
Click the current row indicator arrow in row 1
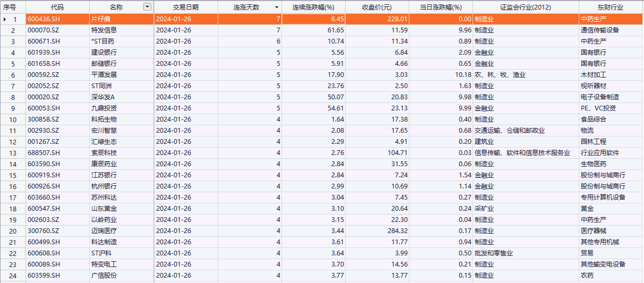pyautogui.click(x=5, y=19)
